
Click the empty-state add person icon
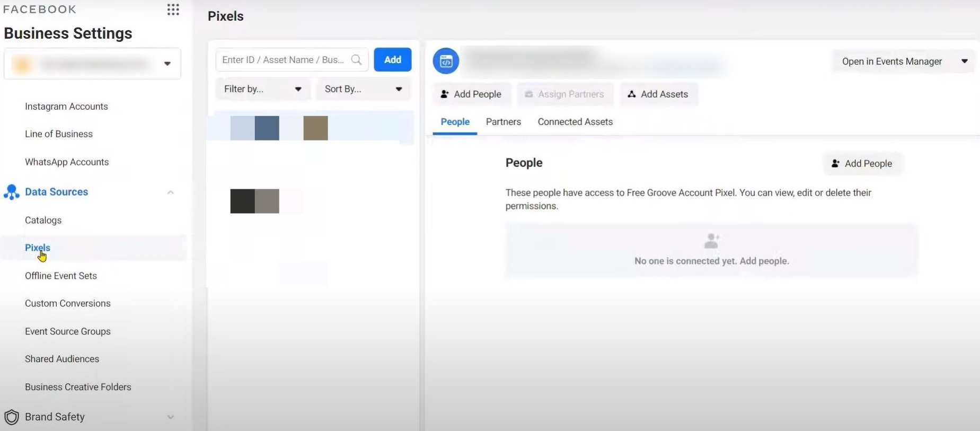click(711, 241)
